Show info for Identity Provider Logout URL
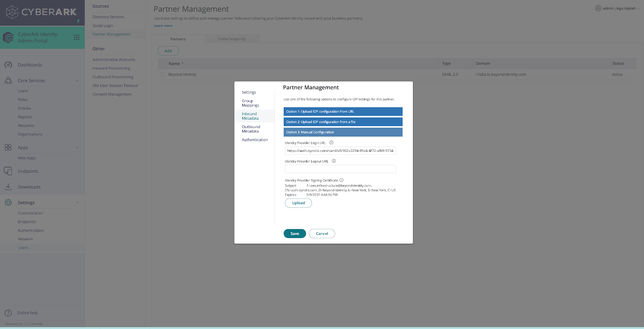 [334, 161]
